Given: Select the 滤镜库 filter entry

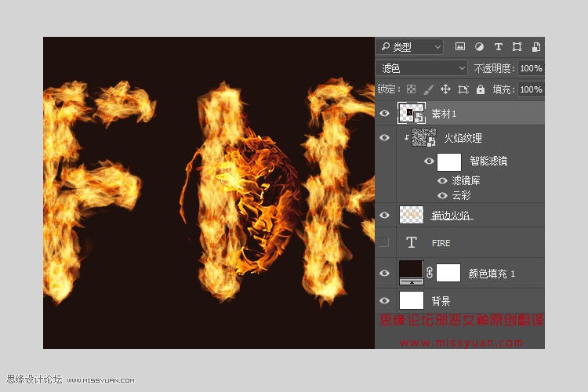Looking at the screenshot, I should click(x=466, y=180).
